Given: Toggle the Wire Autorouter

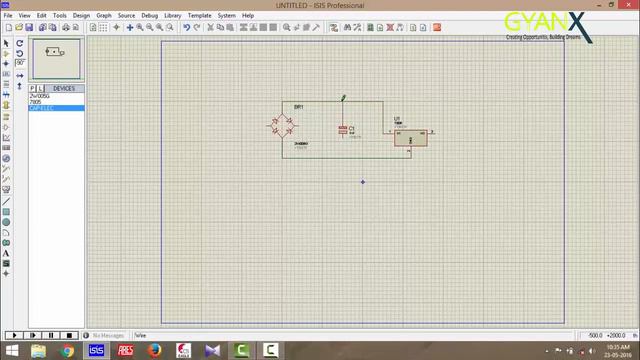Looking at the screenshot, I should click(x=333, y=27).
